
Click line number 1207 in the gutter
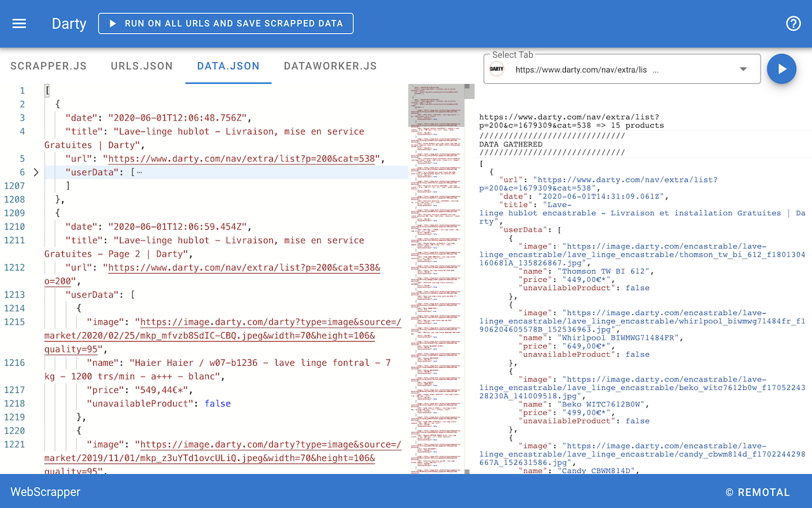14,186
